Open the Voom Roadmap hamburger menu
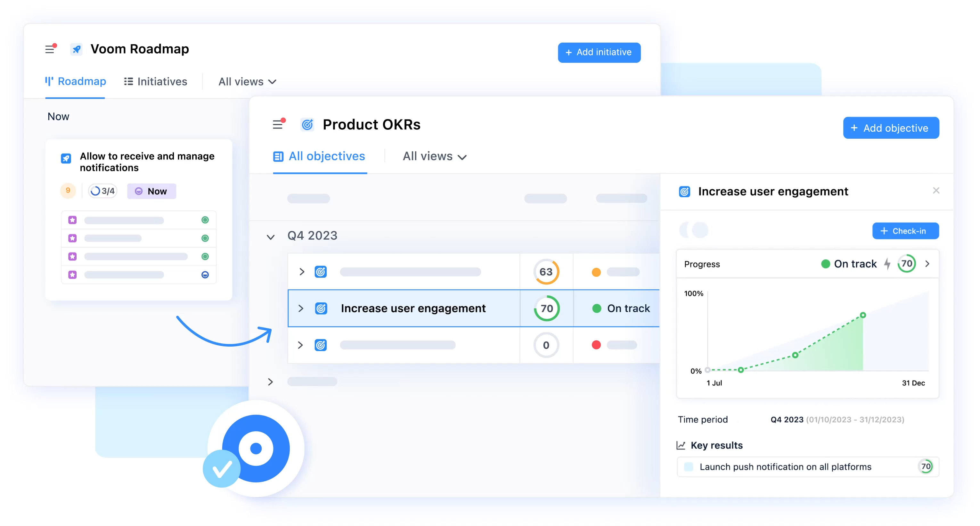 point(50,49)
